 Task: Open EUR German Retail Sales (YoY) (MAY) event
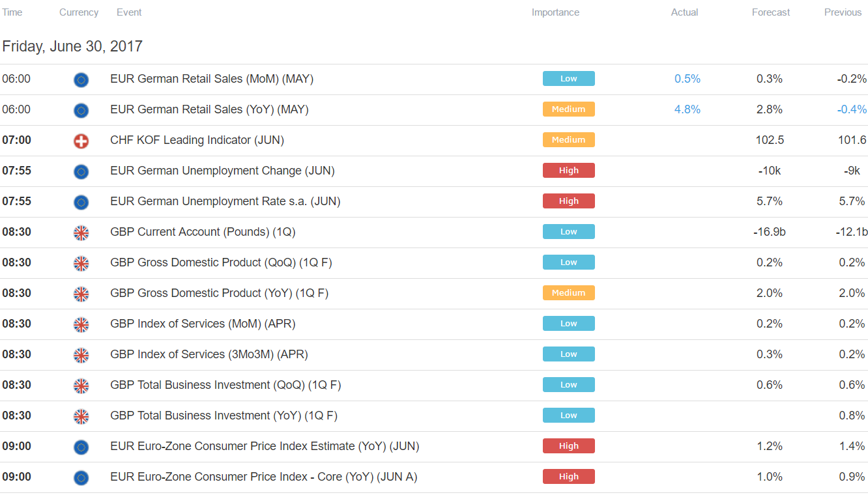pos(209,109)
